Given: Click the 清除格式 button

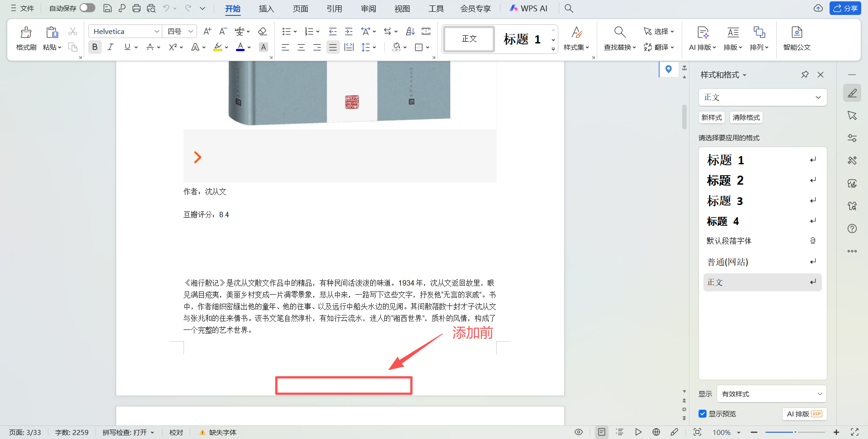Looking at the screenshot, I should pos(746,117).
